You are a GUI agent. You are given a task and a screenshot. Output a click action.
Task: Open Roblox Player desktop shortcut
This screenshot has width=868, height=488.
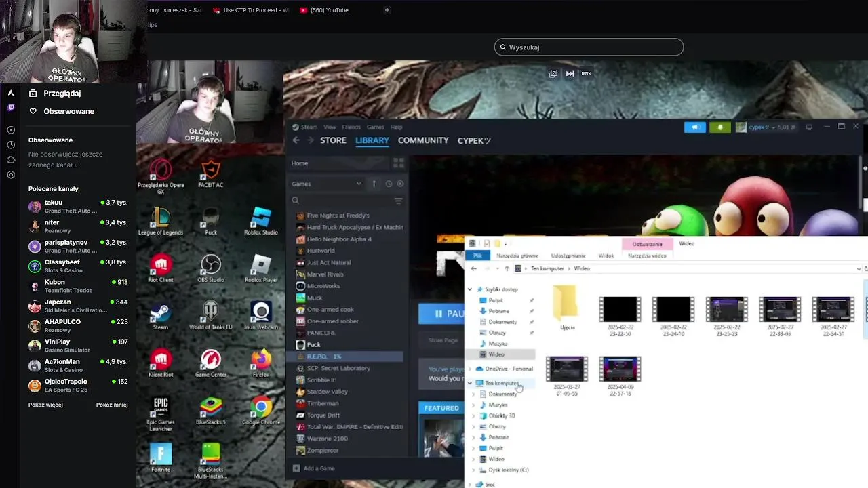[261, 269]
